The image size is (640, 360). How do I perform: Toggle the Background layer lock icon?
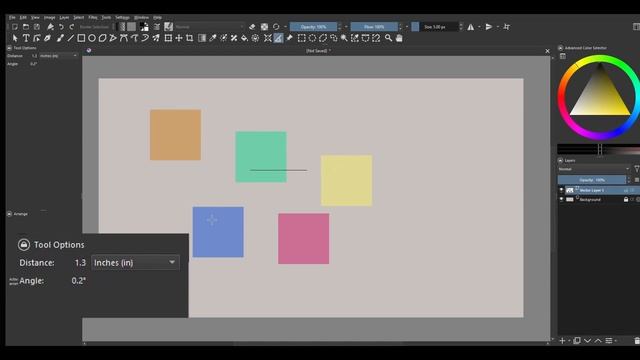tap(626, 199)
